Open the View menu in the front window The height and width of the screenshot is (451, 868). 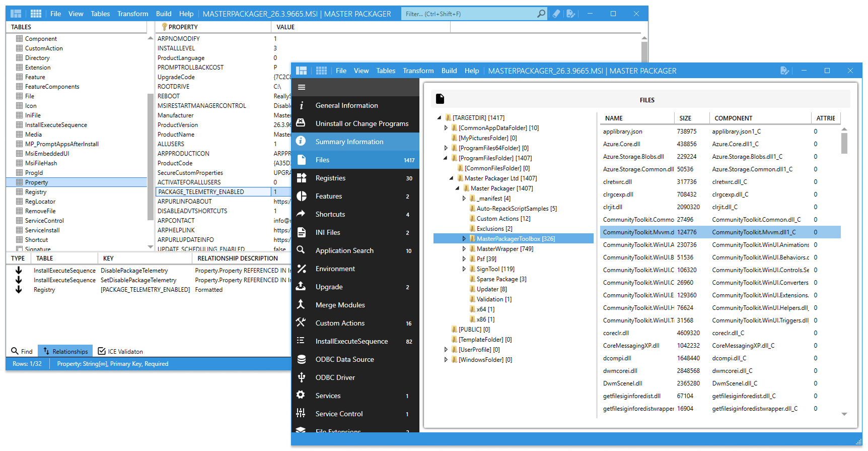click(361, 71)
